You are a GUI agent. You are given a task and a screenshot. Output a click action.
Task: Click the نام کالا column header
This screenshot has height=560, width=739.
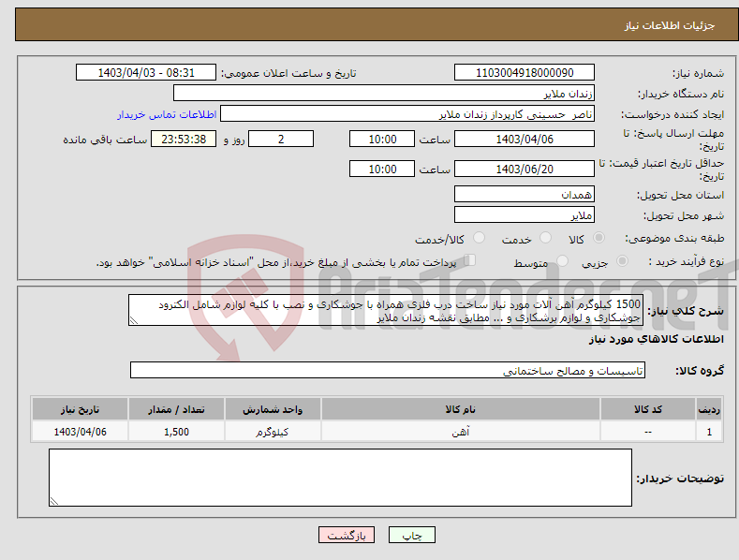point(461,409)
